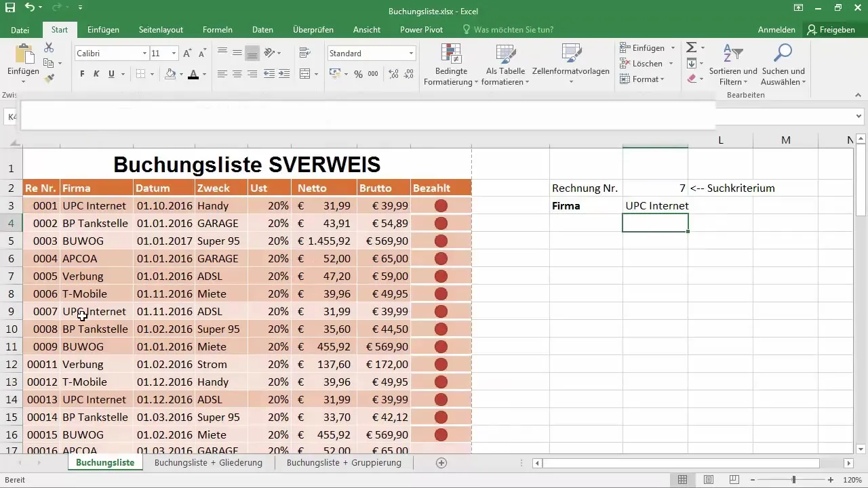This screenshot has height=488, width=868.
Task: Click the Cut scissors icon
Action: point(49,47)
